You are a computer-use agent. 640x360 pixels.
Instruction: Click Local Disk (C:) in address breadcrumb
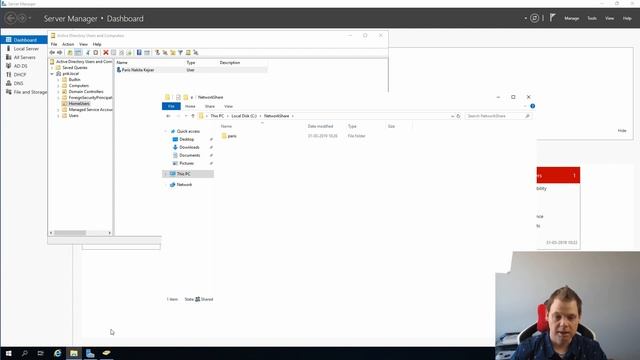244,116
